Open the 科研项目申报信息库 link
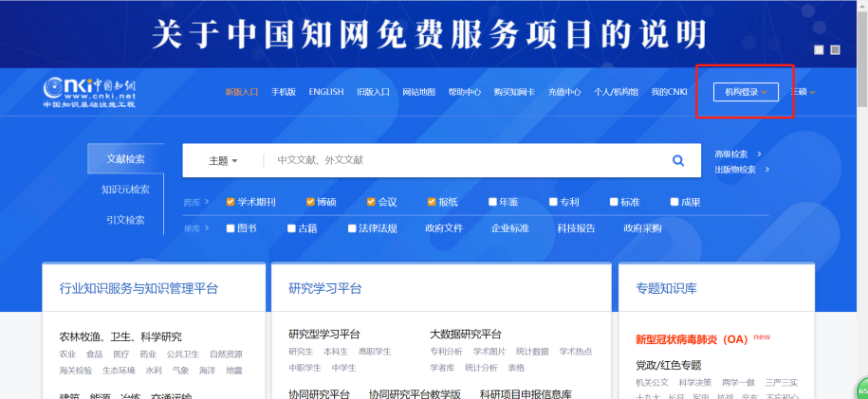The width and height of the screenshot is (868, 399). (x=526, y=394)
